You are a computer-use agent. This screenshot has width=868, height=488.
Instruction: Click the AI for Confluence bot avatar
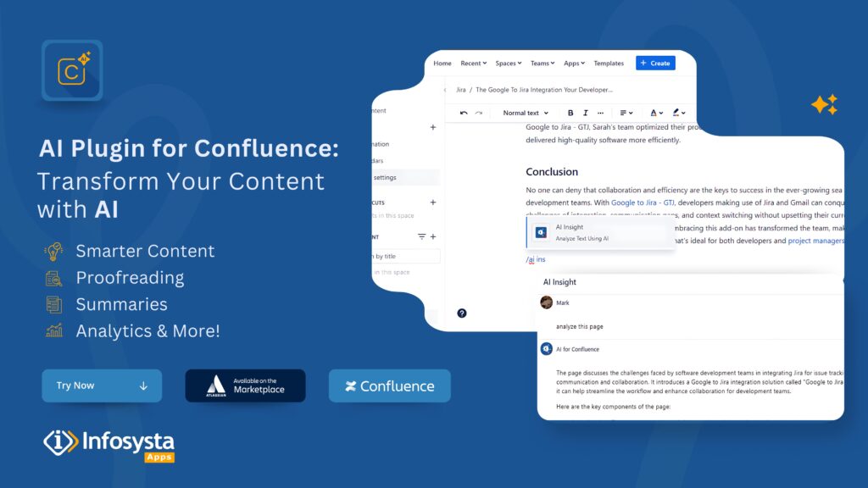547,348
